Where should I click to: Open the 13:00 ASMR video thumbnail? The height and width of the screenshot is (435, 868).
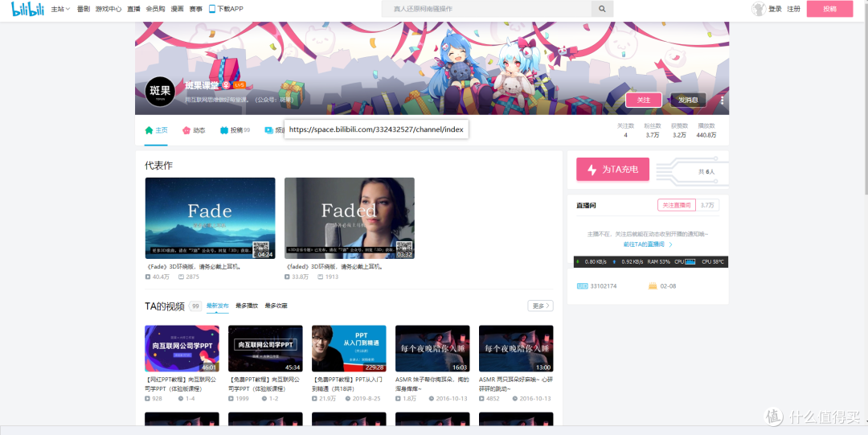[516, 348]
